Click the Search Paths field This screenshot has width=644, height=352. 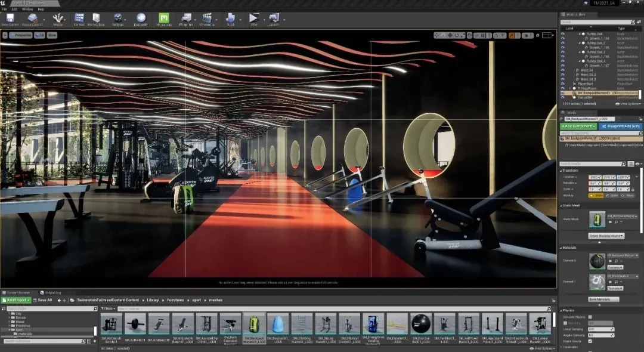pyautogui.click(x=52, y=308)
